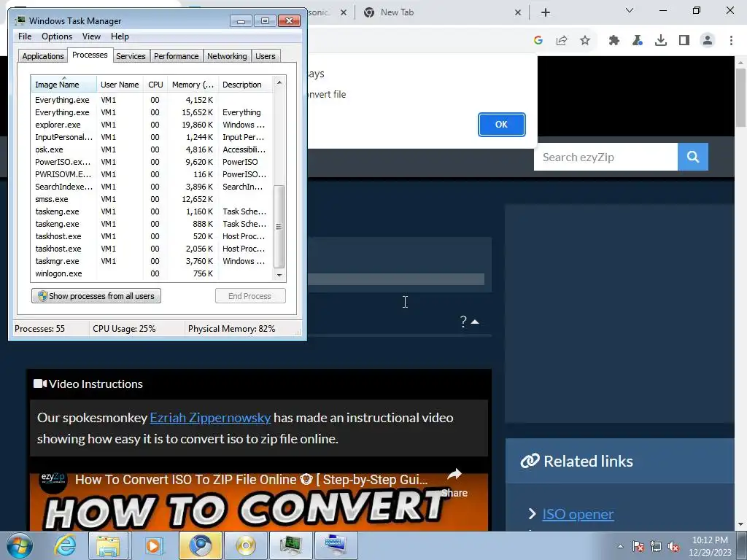The image size is (747, 560).
Task: Open Chrome tab search dropdown arrow
Action: [630, 10]
